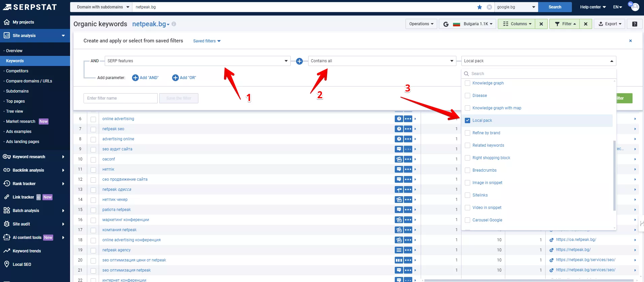Open SERP feature icon for online advertising
Viewport: 644px width, 282px height.
coord(399,119)
